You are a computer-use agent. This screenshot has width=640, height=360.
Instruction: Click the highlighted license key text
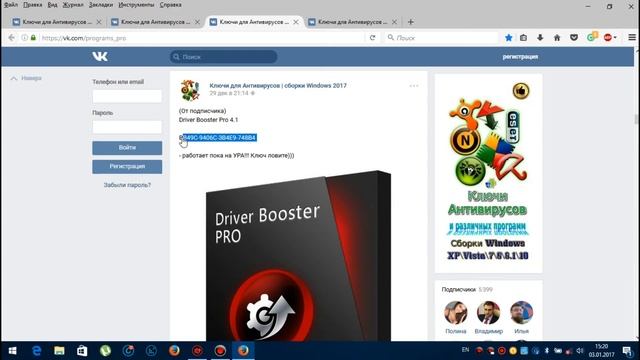point(218,138)
